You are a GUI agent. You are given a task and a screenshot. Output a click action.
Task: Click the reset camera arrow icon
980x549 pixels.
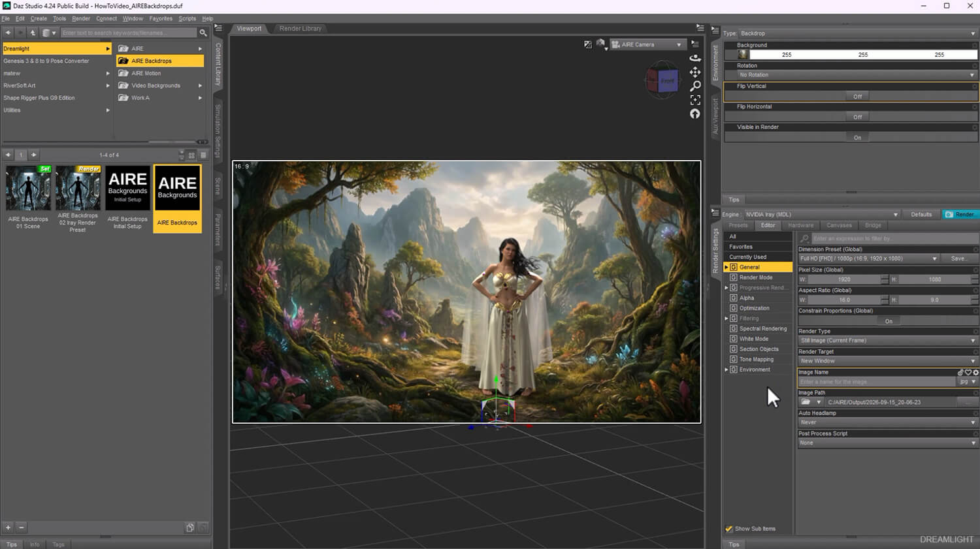pyautogui.click(x=695, y=114)
